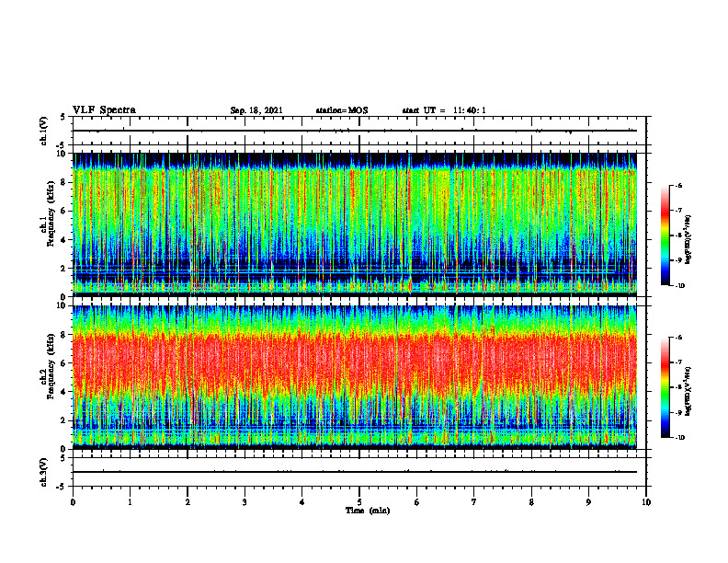The image size is (728, 563).
Task: Click the ch.1 spectrogram color scale bar
Action: point(665,236)
